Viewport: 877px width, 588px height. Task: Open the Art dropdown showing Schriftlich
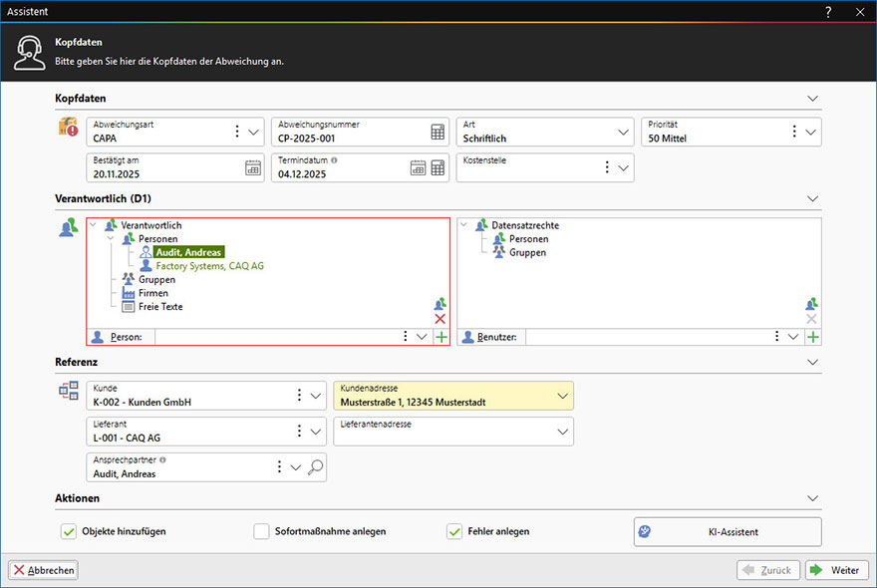click(624, 133)
